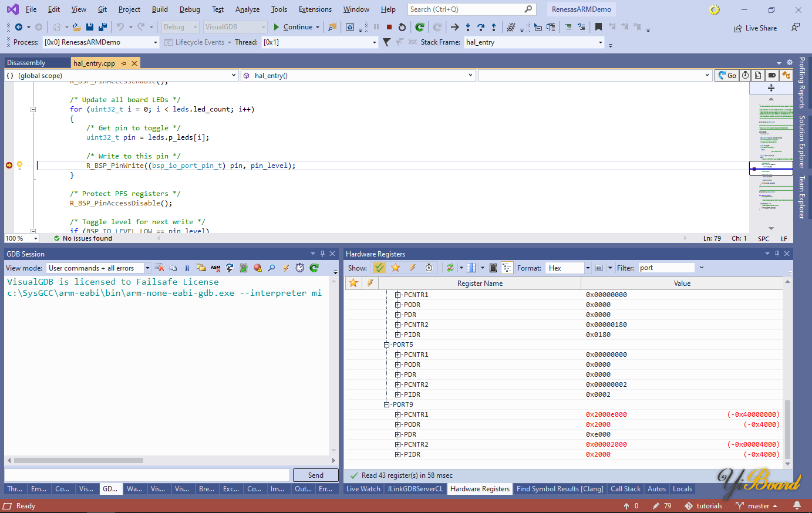Click the GDB command input field
Viewport: 812px width, 513px height.
point(147,475)
